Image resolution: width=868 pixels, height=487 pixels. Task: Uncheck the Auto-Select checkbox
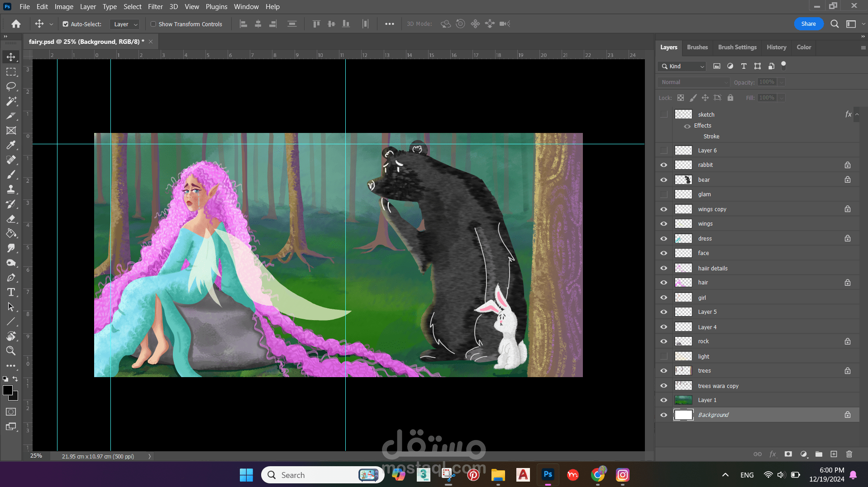(x=66, y=24)
